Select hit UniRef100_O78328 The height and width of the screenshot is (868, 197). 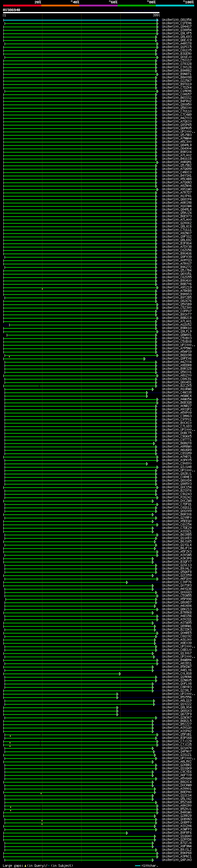click(x=176, y=64)
